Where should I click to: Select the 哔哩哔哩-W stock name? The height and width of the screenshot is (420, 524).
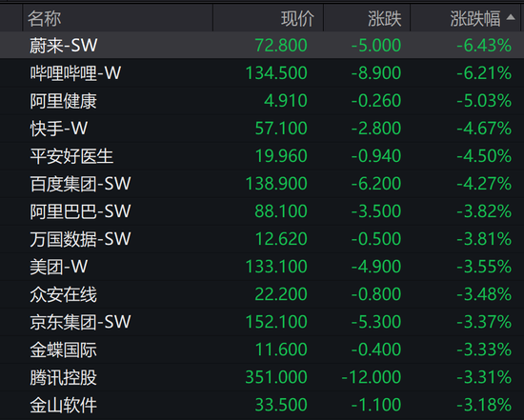pos(75,72)
